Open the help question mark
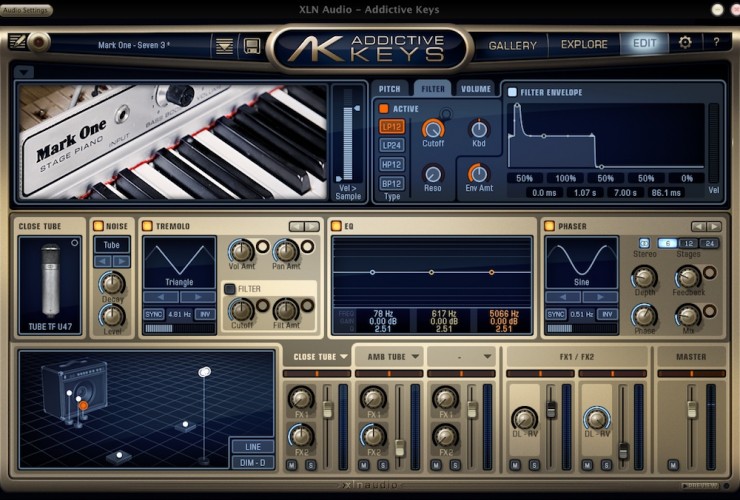Screen dimensions: 740x500 716,42
